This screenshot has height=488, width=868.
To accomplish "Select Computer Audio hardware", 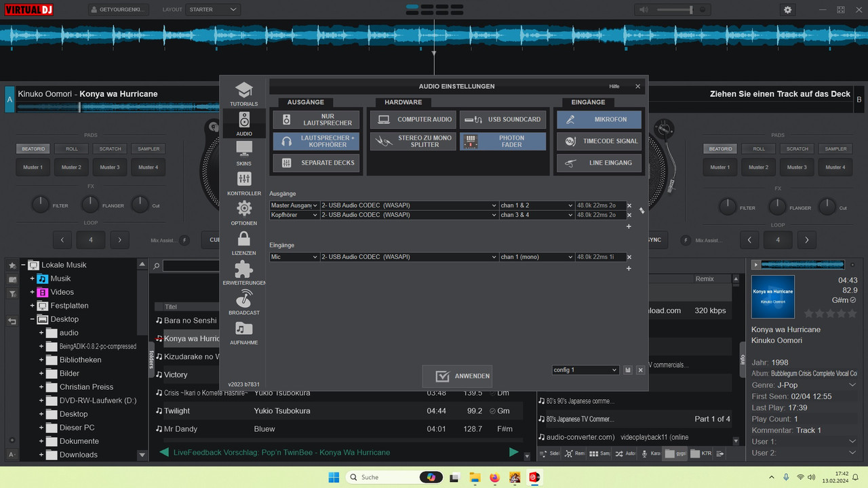I will tap(413, 120).
